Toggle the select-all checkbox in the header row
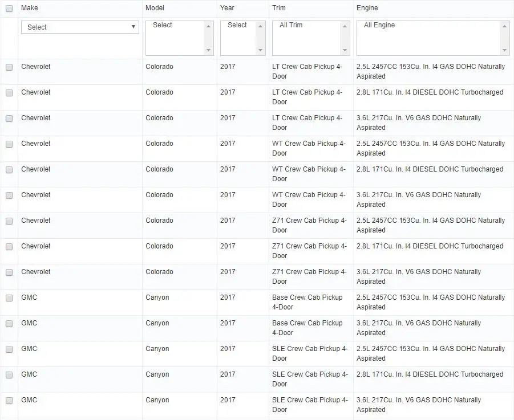This screenshot has width=514, height=420. pos(9,9)
